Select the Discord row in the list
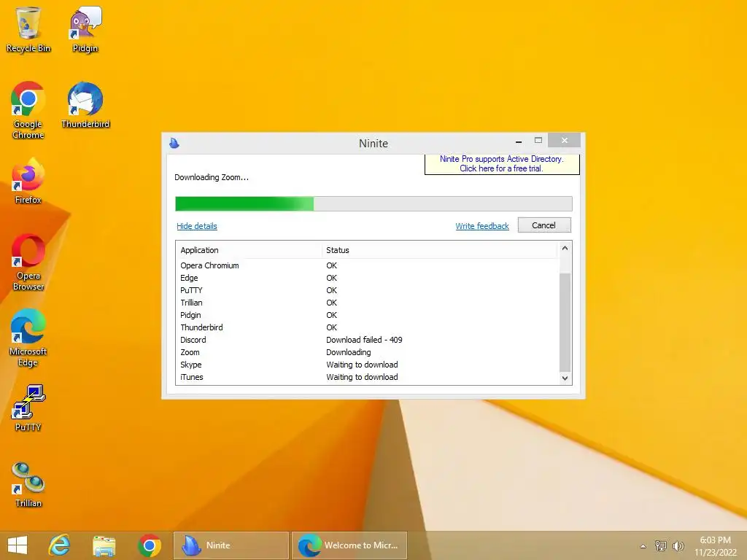The width and height of the screenshot is (747, 560). [x=368, y=340]
